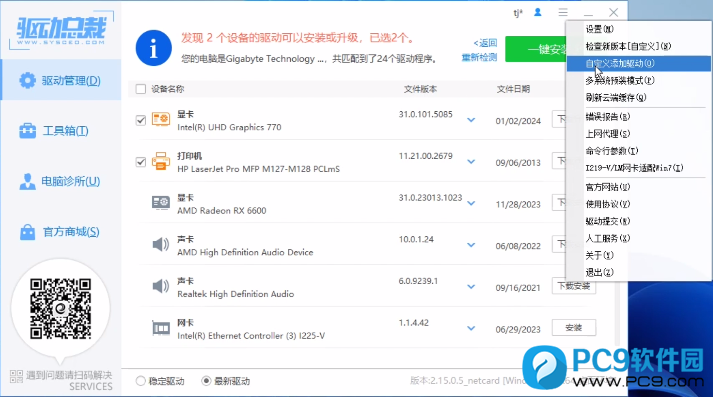Click version 31.0.101.5085 text
The image size is (713, 397).
(x=426, y=114)
